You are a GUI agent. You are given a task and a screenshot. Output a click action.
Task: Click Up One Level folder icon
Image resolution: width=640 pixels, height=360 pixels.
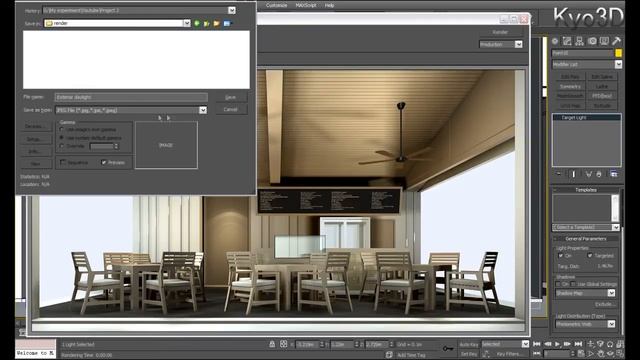pos(207,23)
